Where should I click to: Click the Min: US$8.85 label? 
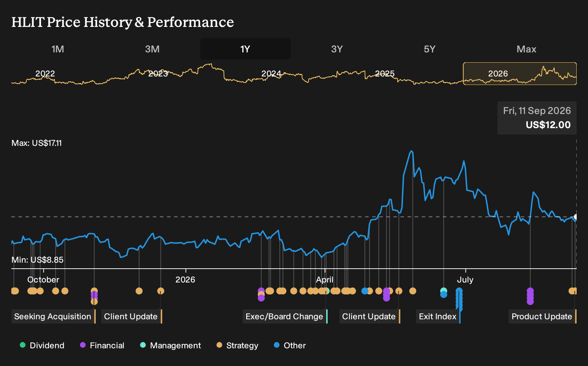(x=38, y=260)
